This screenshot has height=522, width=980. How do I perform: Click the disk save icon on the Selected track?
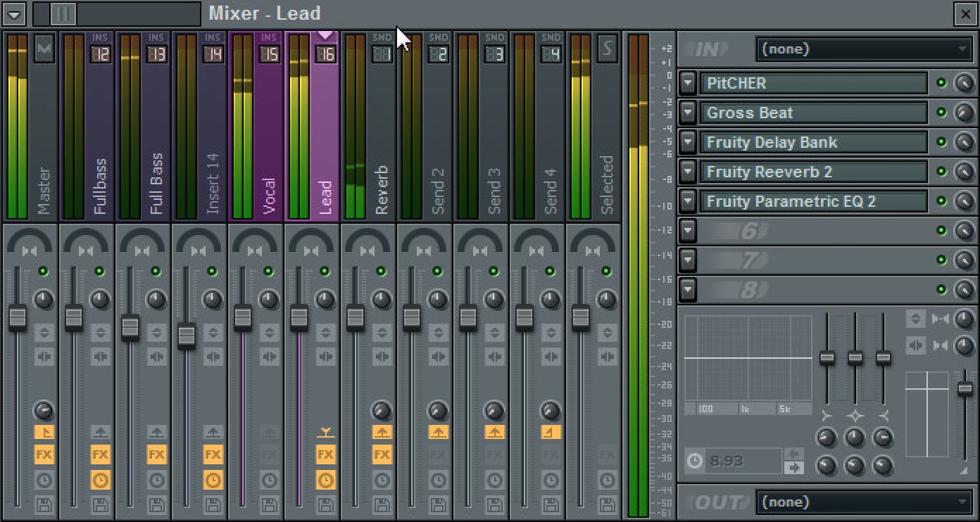[x=607, y=504]
